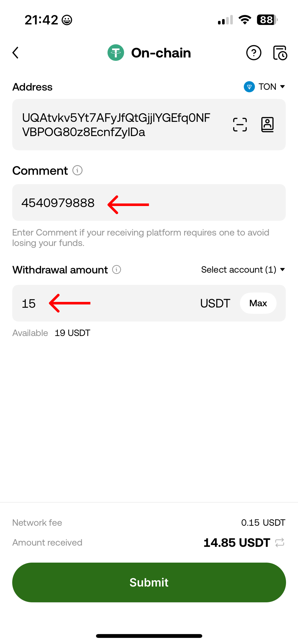The height and width of the screenshot is (644, 298).
Task: Tap the 14.85 USDT amount received value
Action: pos(237,543)
